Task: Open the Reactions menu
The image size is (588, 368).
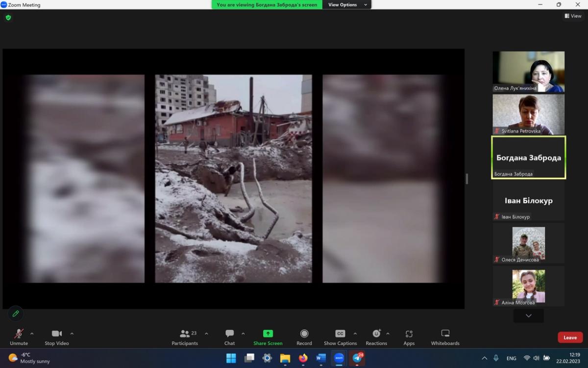Action: (376, 337)
